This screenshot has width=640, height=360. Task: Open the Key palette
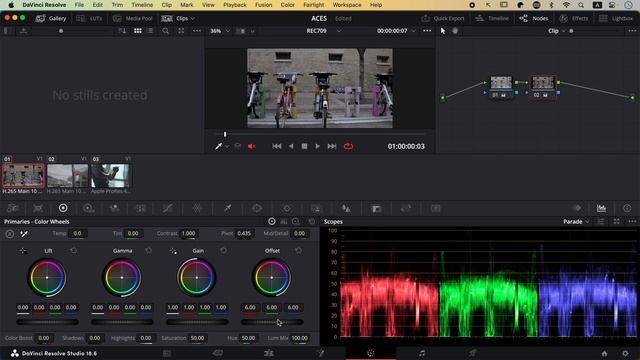[x=376, y=208]
